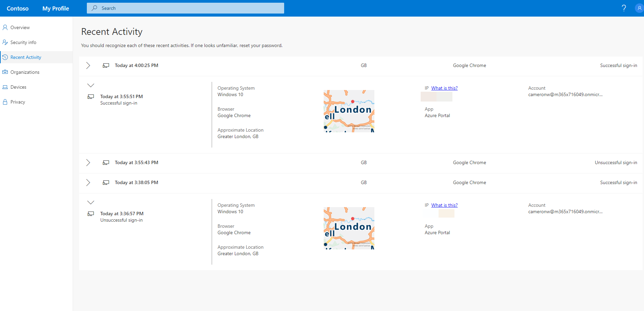This screenshot has height=311, width=644.
Task: Click the Contoso brand link
Action: pyautogui.click(x=18, y=8)
